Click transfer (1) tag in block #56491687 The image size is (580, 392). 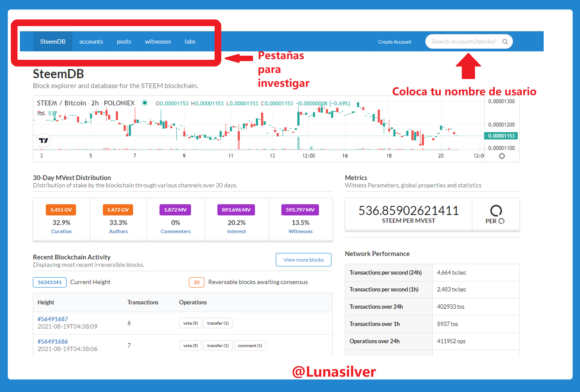pos(218,323)
